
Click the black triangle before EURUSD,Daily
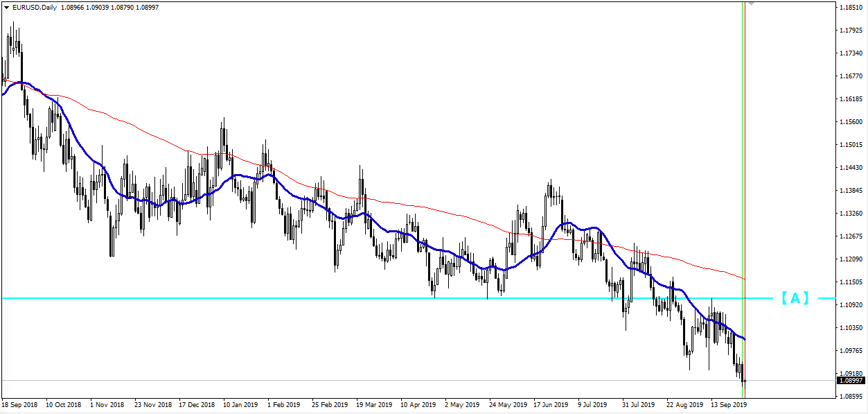pyautogui.click(x=7, y=8)
